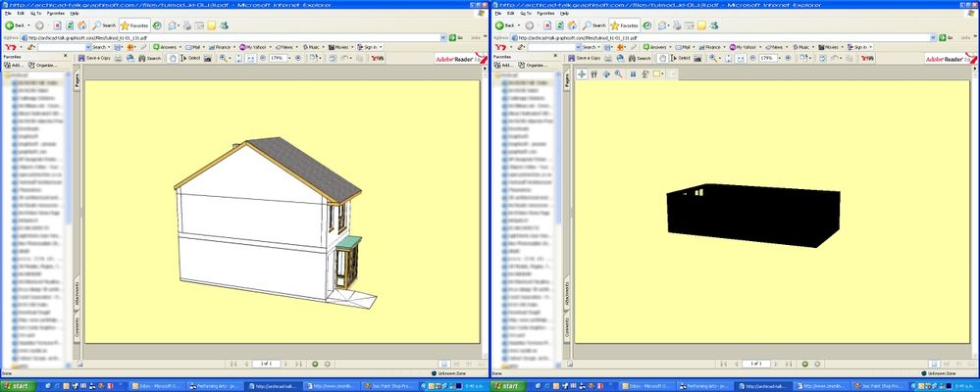Expand address dropdown in left IE window
Screen dimensions: 980x392
point(443,37)
